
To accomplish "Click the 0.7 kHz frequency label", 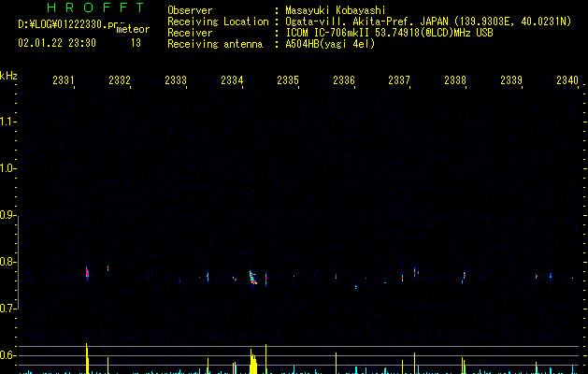I will pyautogui.click(x=7, y=309).
